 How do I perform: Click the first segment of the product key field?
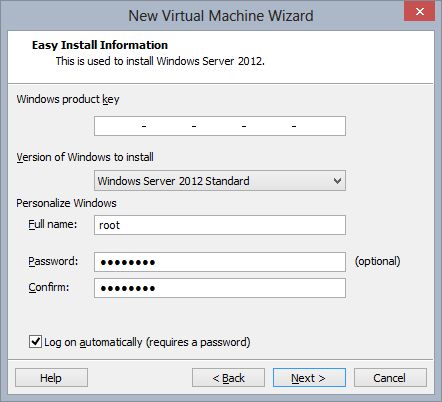[119, 126]
